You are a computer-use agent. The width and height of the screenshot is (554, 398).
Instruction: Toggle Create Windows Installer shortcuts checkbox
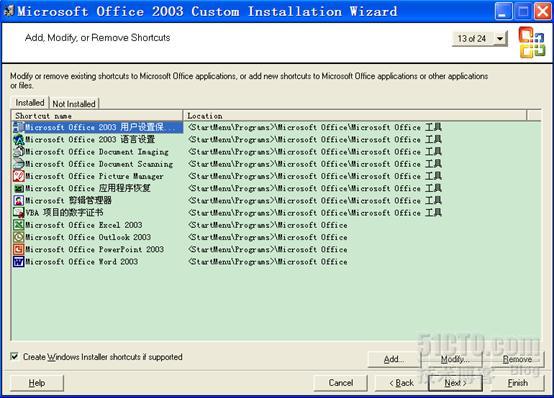point(14,356)
